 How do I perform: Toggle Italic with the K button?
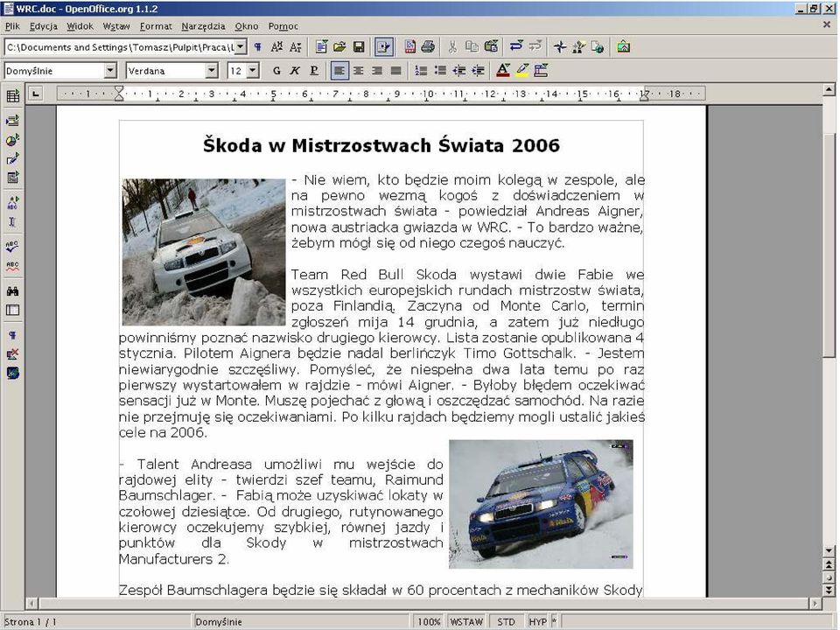295,71
